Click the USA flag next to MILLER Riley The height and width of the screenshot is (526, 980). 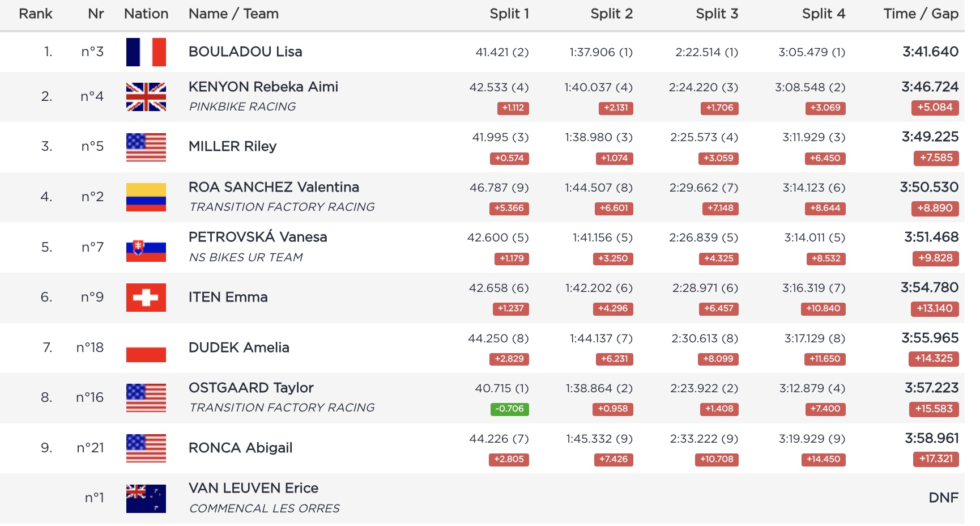click(146, 147)
